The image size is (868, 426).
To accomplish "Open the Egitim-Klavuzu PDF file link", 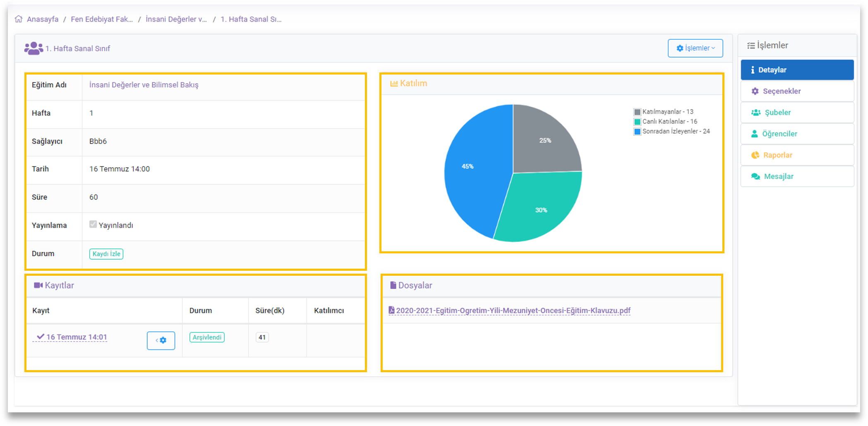I will (x=513, y=310).
